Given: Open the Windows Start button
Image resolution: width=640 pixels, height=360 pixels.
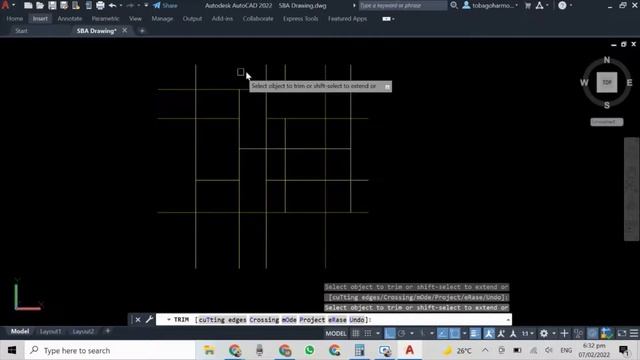Looking at the screenshot, I should point(12,350).
